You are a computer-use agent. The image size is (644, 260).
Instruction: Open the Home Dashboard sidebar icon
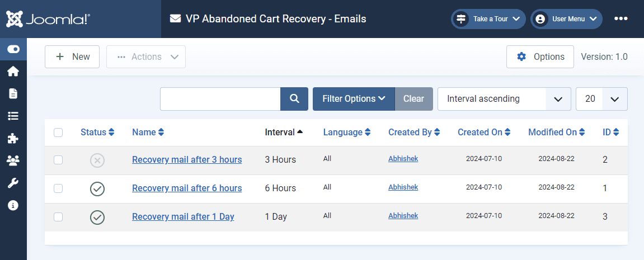coord(13,72)
